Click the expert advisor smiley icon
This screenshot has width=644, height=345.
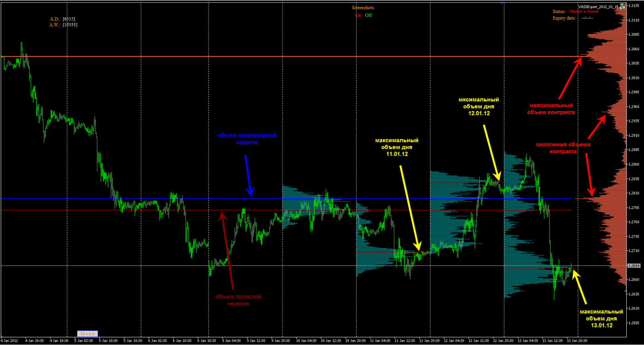623,6
